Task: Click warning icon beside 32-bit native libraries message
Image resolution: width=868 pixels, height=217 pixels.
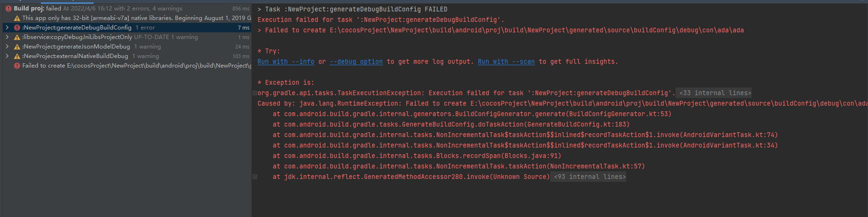Action: (17, 18)
